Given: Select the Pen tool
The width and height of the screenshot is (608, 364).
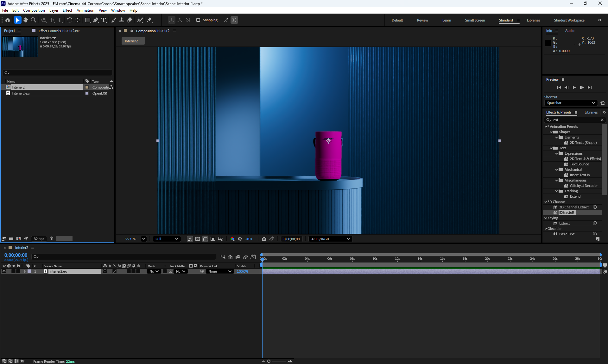Looking at the screenshot, I should (95, 20).
